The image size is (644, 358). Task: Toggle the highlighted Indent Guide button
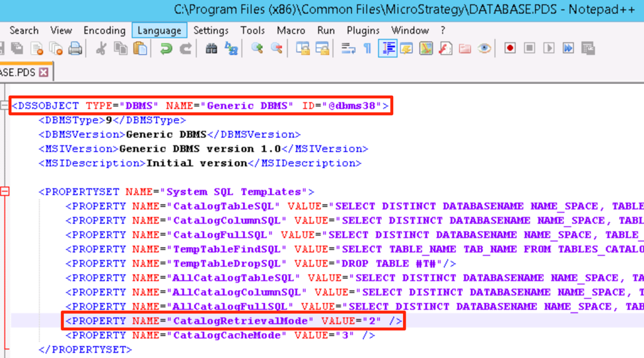click(x=388, y=48)
